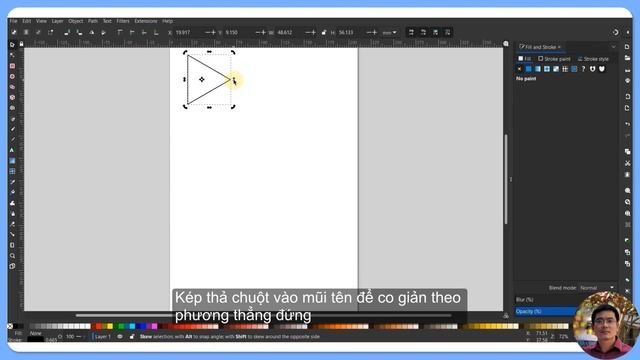Toggle Layer 1 visibility eye icon
640x360 pixels.
tap(120, 337)
